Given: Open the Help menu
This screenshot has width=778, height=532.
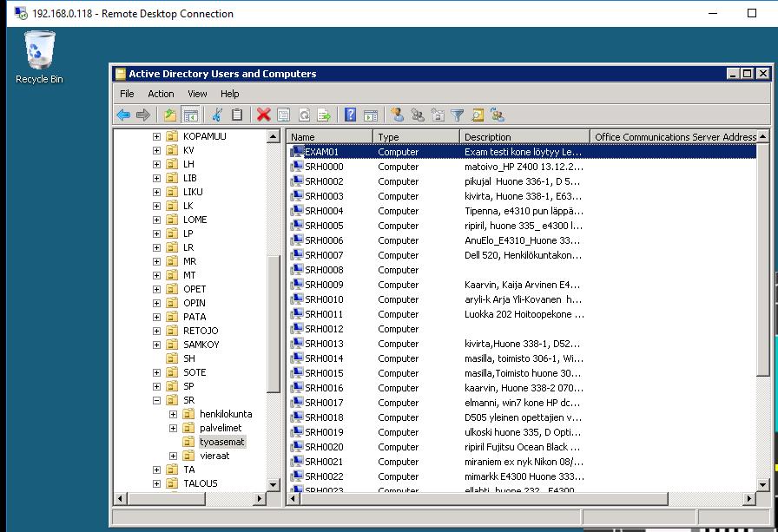Looking at the screenshot, I should click(230, 94).
